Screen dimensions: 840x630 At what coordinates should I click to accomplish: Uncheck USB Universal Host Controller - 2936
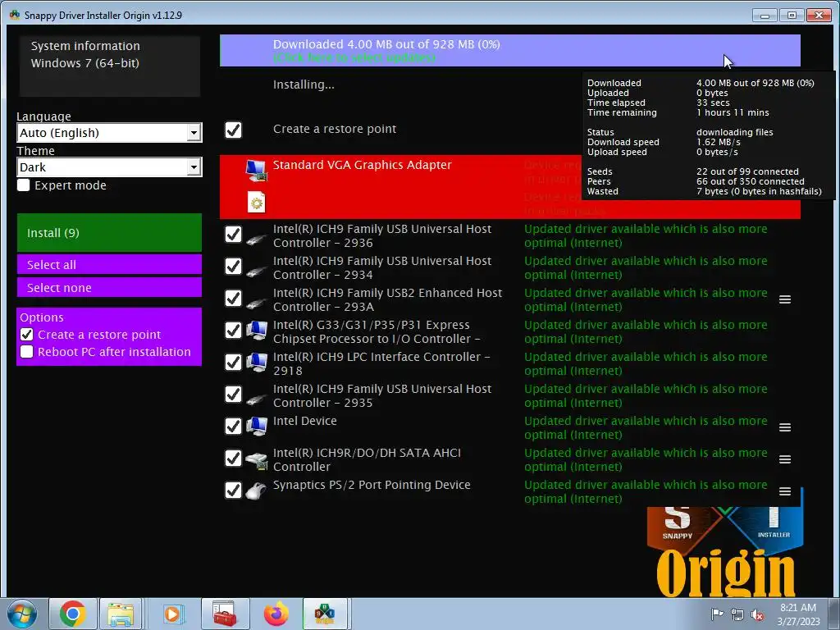pos(233,234)
